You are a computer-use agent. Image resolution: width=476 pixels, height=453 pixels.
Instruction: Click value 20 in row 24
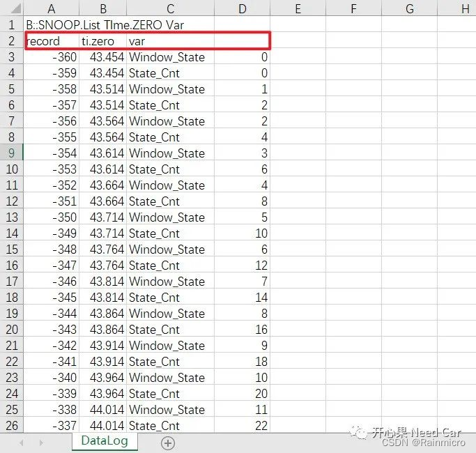[x=243, y=393]
